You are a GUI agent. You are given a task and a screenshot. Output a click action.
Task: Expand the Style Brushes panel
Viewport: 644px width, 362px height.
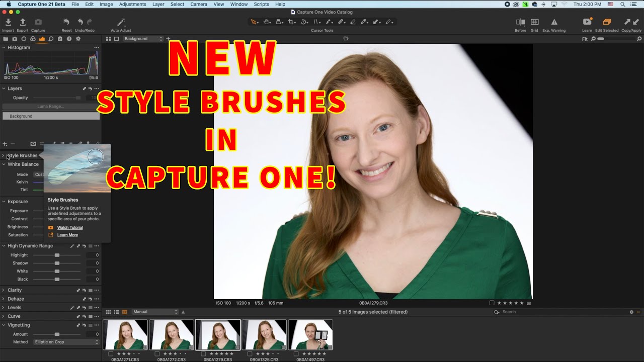[x=4, y=155]
